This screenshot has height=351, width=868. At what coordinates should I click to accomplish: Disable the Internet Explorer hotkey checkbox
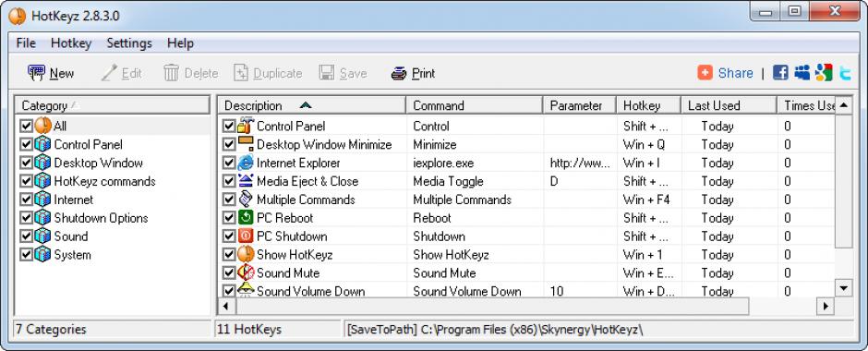[229, 163]
